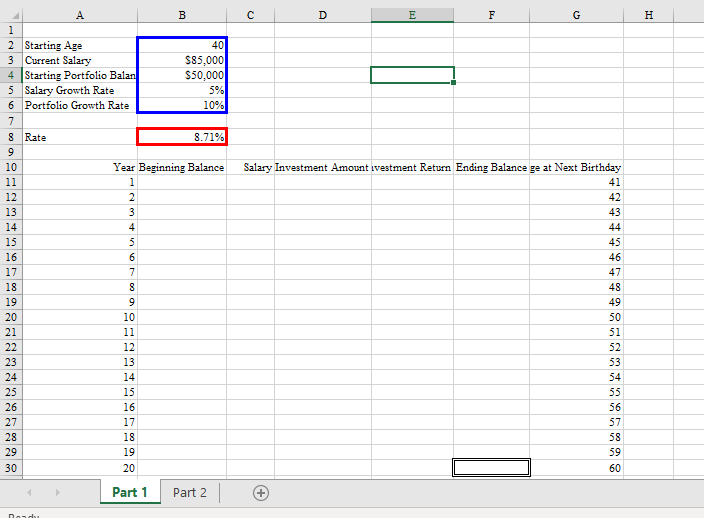Select the age 41 cell
704x518 pixels.
[x=576, y=182]
